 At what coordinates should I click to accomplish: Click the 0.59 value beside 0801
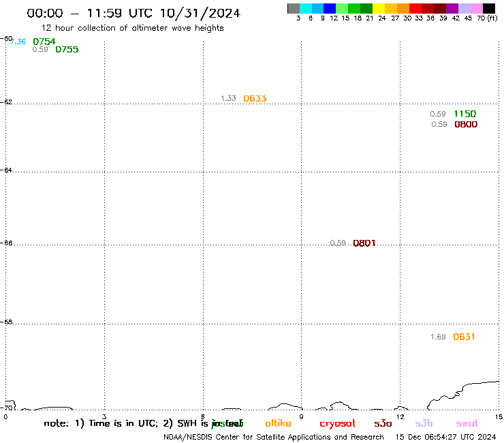pos(338,243)
